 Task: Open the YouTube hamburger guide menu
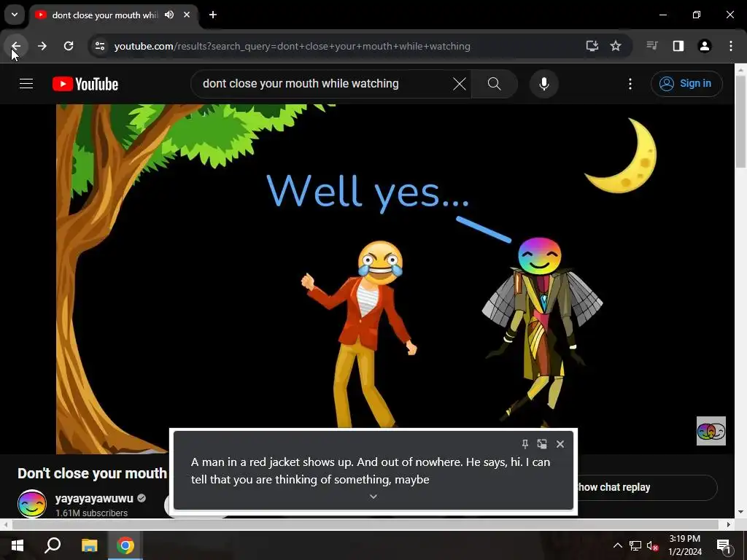point(26,84)
